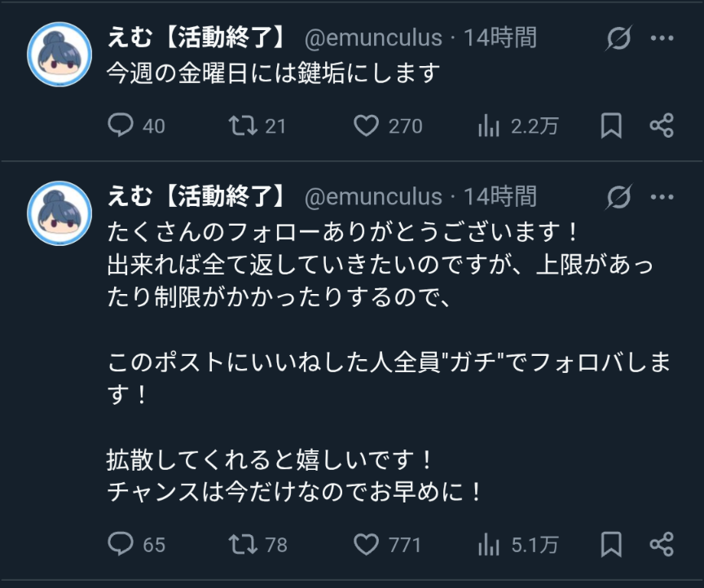Like the post with 270 likes
The width and height of the screenshot is (704, 588).
tap(367, 125)
